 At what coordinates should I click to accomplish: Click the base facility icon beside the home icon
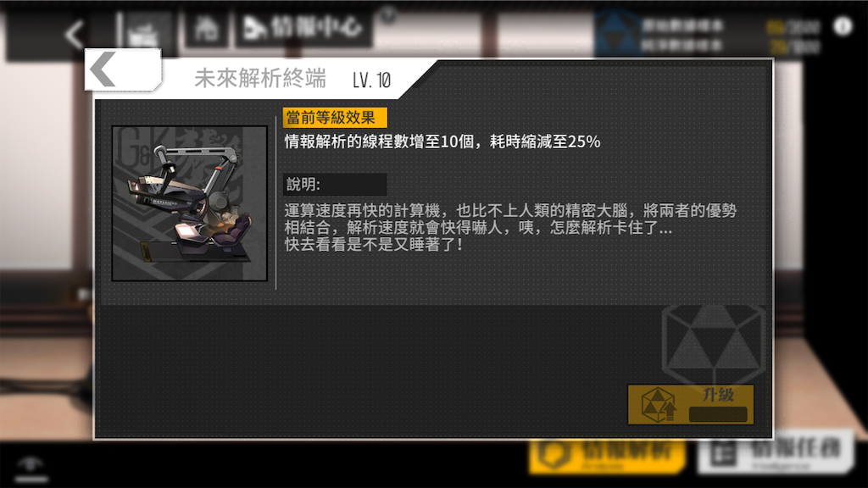145,30
